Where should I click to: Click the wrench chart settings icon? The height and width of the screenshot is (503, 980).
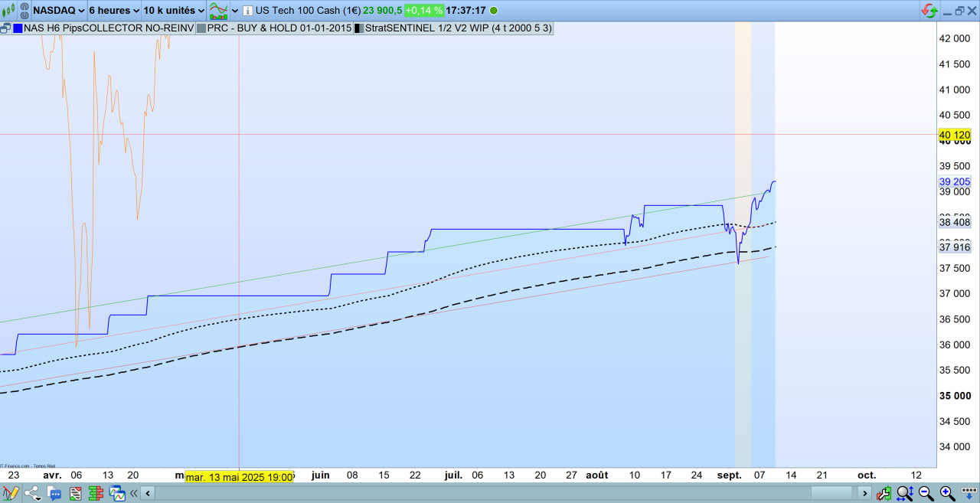[884, 493]
